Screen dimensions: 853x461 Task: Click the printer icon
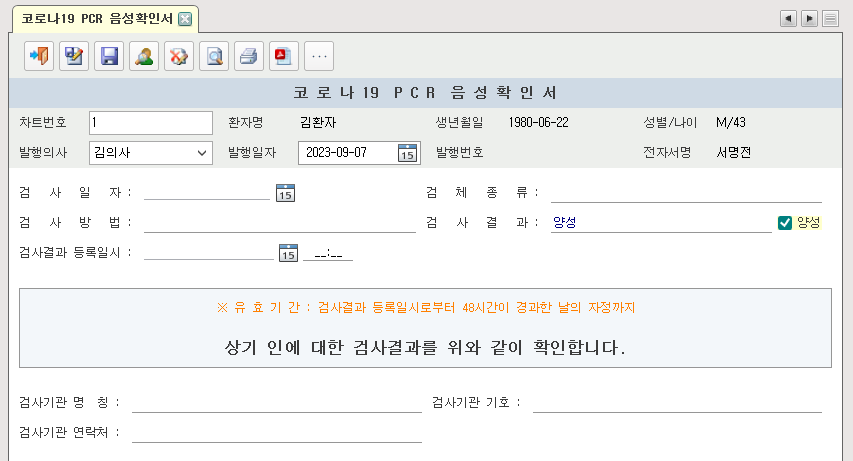tap(249, 56)
